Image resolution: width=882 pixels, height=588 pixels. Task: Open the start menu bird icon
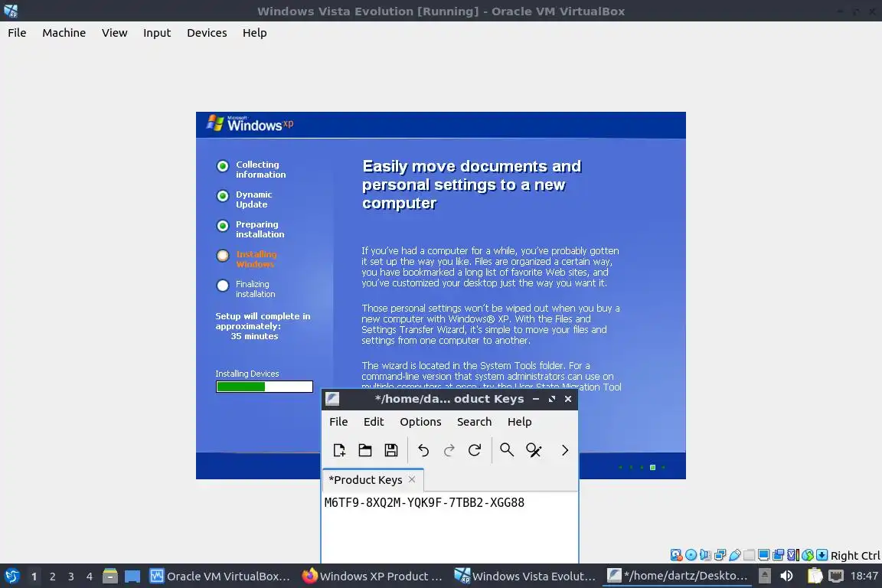(11, 576)
